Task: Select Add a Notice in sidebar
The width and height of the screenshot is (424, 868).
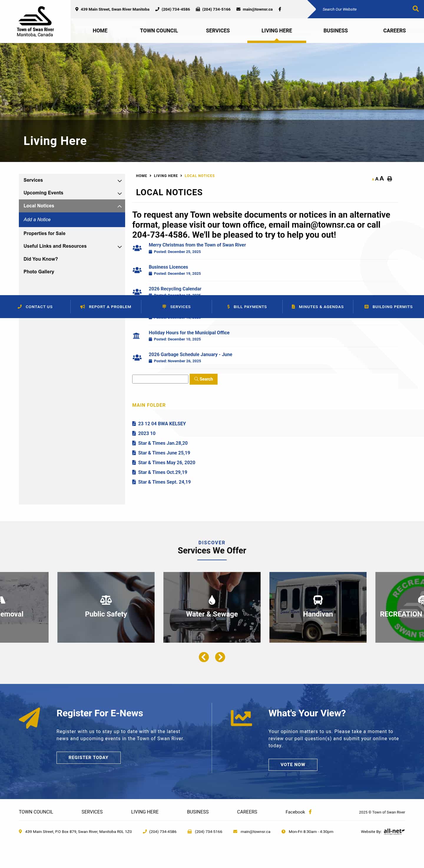Action: pyautogui.click(x=72, y=219)
